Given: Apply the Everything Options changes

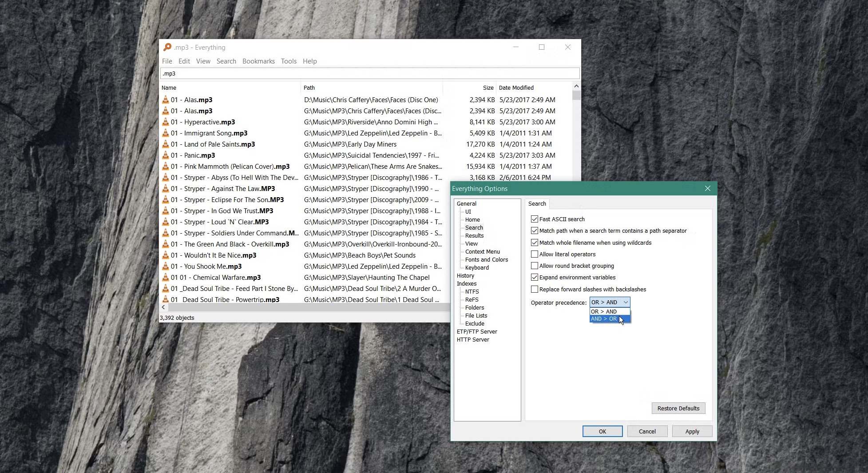Looking at the screenshot, I should 692,431.
